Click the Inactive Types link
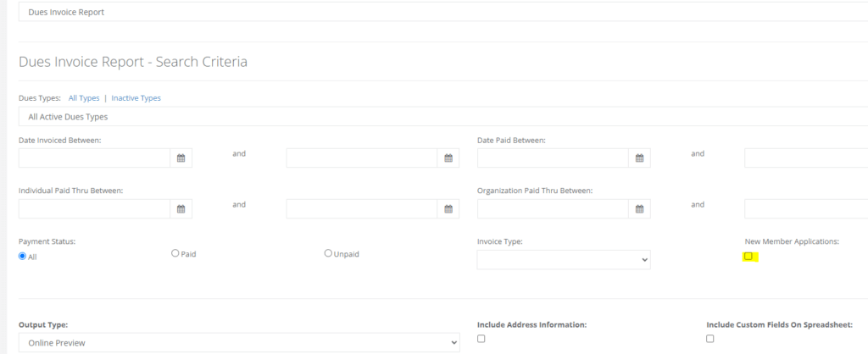 136,98
